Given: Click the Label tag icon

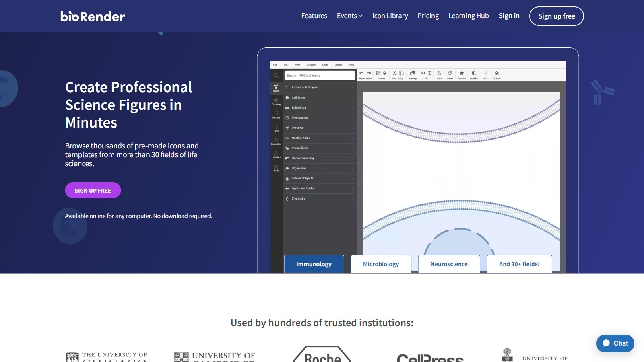Looking at the screenshot, I should (x=450, y=74).
